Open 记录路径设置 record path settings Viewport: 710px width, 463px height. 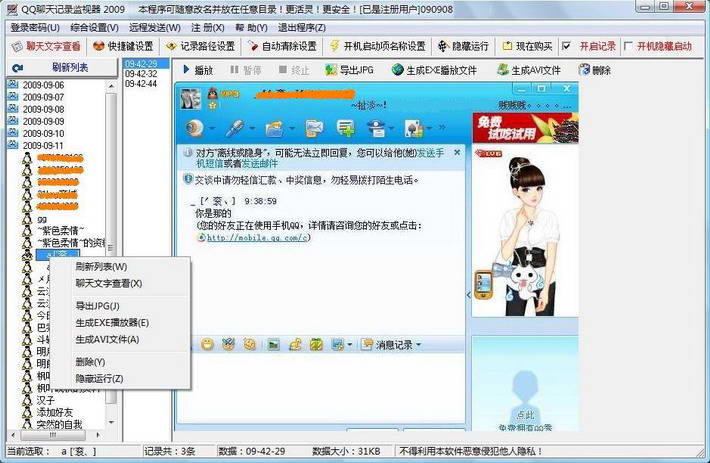(201, 46)
